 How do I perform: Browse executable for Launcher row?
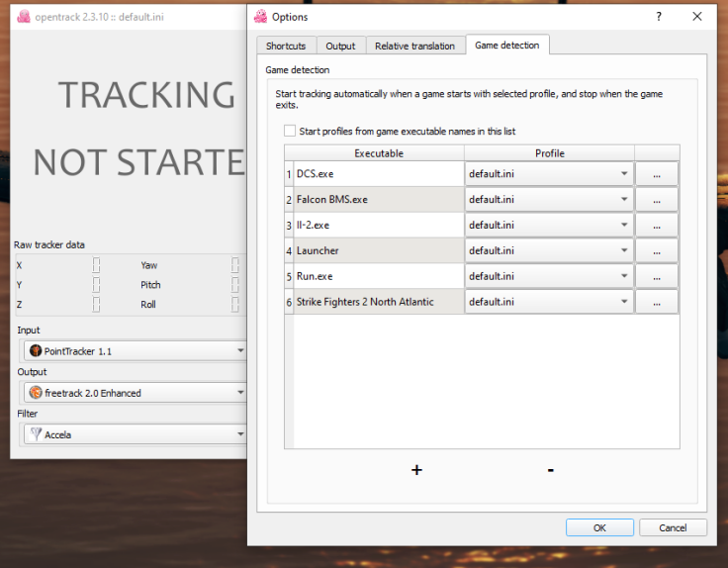(x=657, y=250)
